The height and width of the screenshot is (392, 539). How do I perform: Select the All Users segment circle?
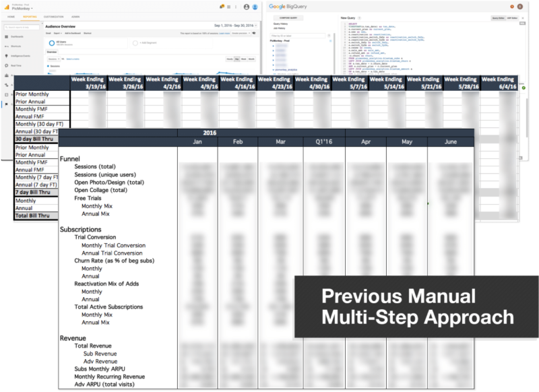(x=52, y=43)
